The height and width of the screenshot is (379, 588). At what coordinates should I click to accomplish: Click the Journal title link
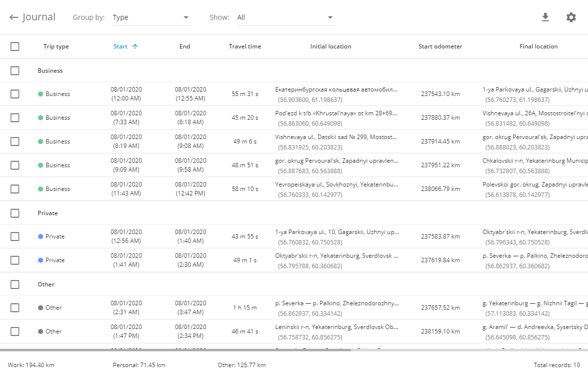click(39, 17)
